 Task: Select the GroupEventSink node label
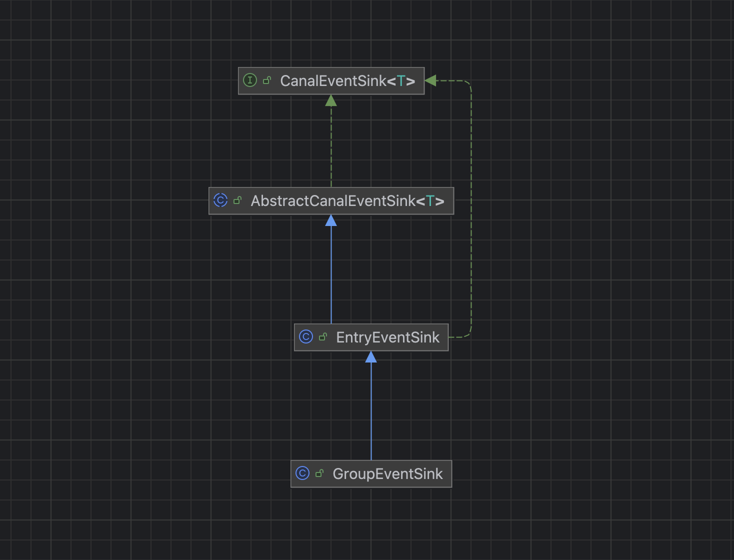(x=387, y=474)
